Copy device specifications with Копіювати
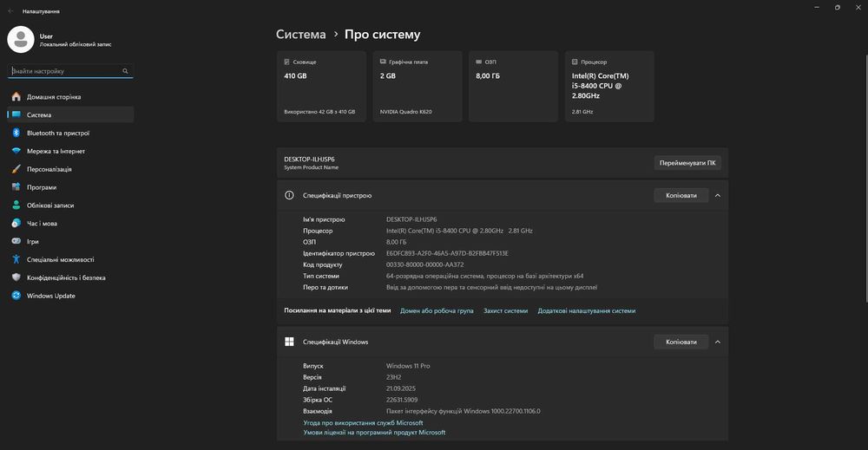Viewport: 868px width, 450px height. [x=681, y=196]
